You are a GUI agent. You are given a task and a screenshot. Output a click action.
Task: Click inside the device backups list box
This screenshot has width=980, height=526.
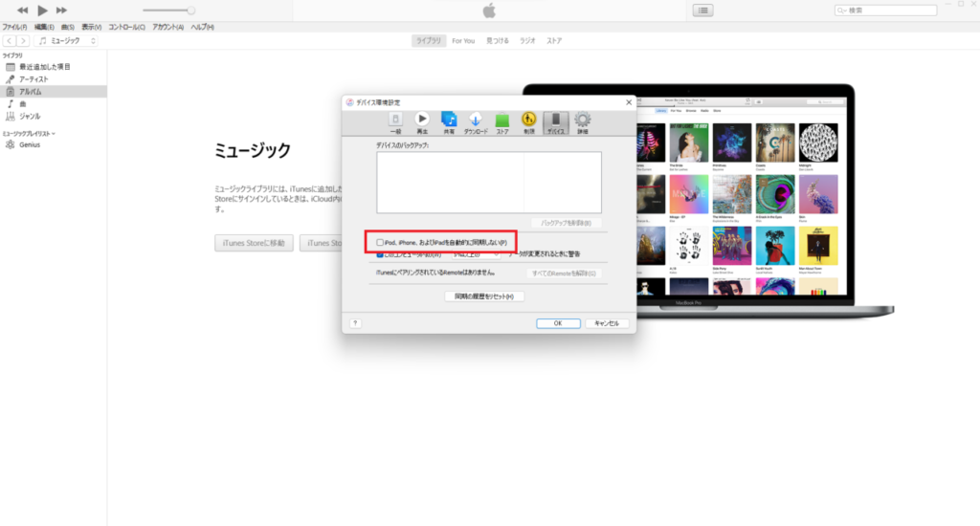pyautogui.click(x=489, y=183)
